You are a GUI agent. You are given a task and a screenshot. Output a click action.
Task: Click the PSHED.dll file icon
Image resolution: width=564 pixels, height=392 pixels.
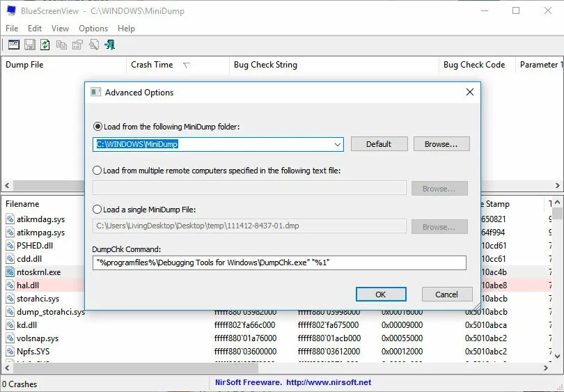(10, 246)
